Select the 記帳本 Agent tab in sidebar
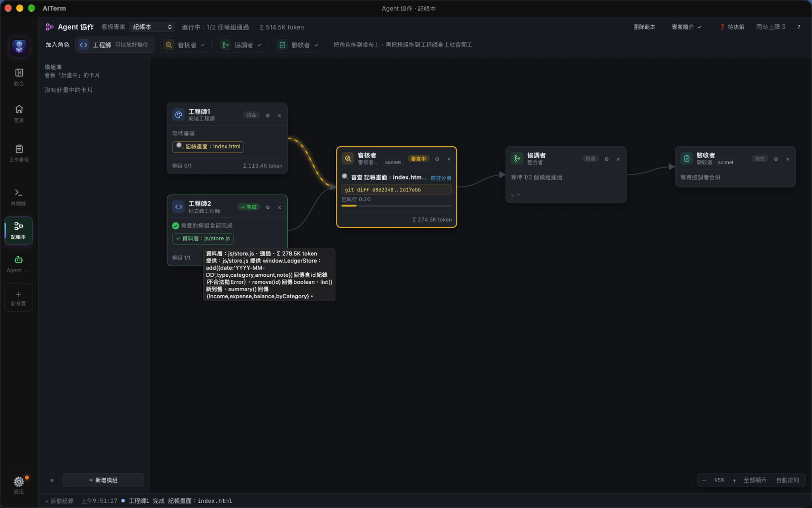812x508 pixels. click(x=19, y=231)
